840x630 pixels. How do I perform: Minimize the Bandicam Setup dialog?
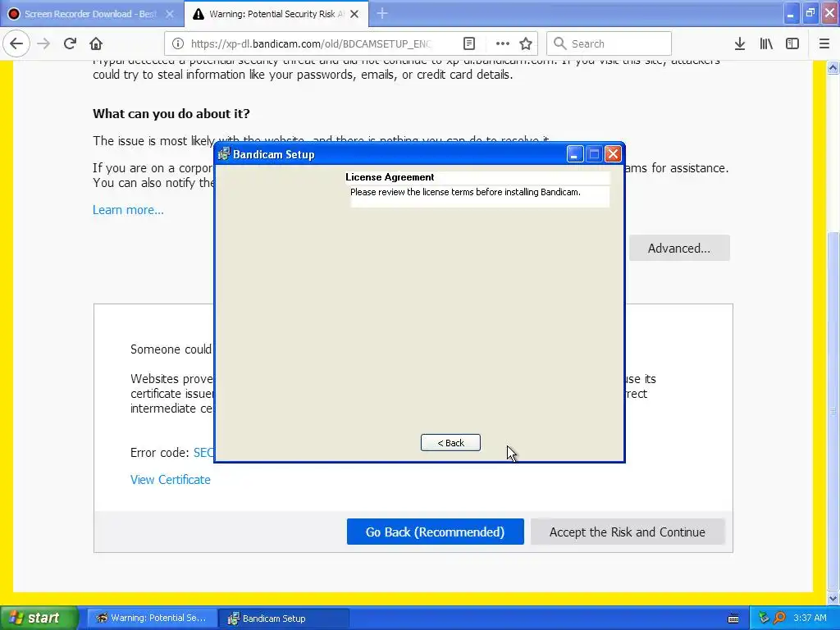[575, 154]
